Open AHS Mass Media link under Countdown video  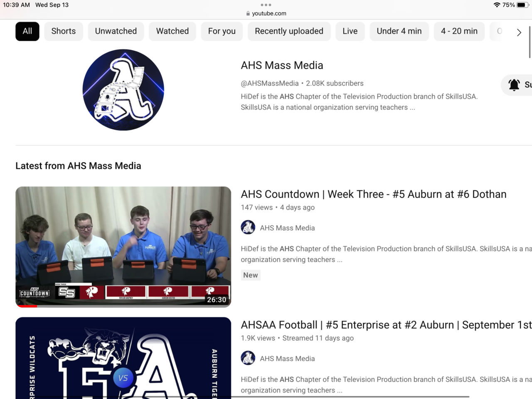288,228
